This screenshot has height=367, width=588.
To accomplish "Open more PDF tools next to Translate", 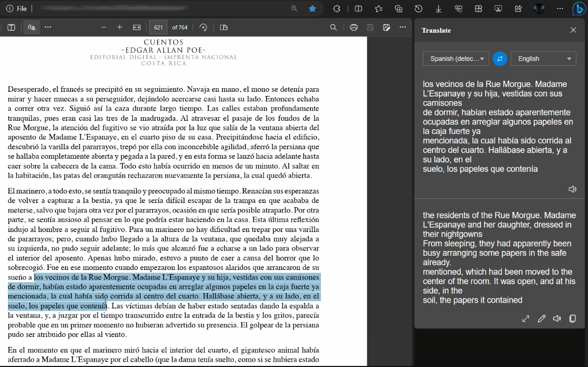I will coord(48,27).
